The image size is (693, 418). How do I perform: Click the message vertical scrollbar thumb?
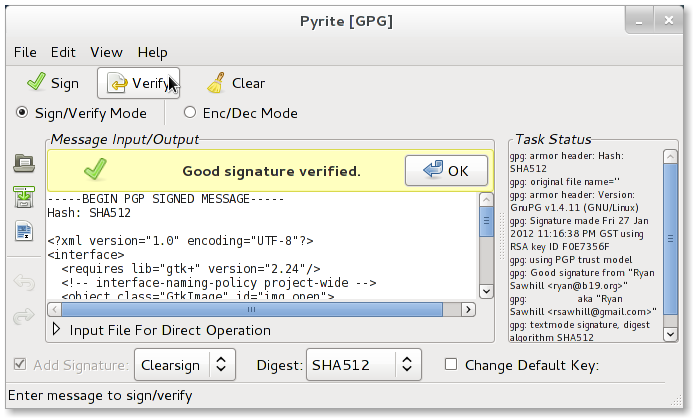[x=486, y=220]
